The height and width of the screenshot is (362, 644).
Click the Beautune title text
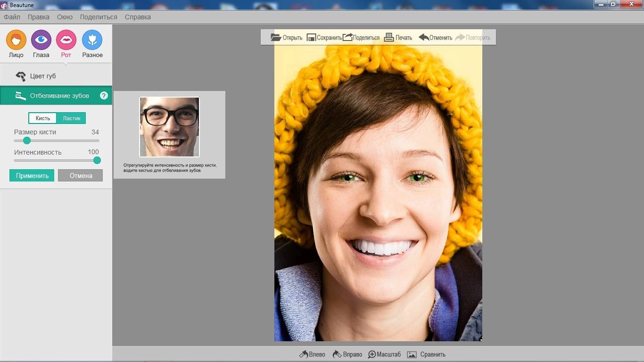pos(22,5)
